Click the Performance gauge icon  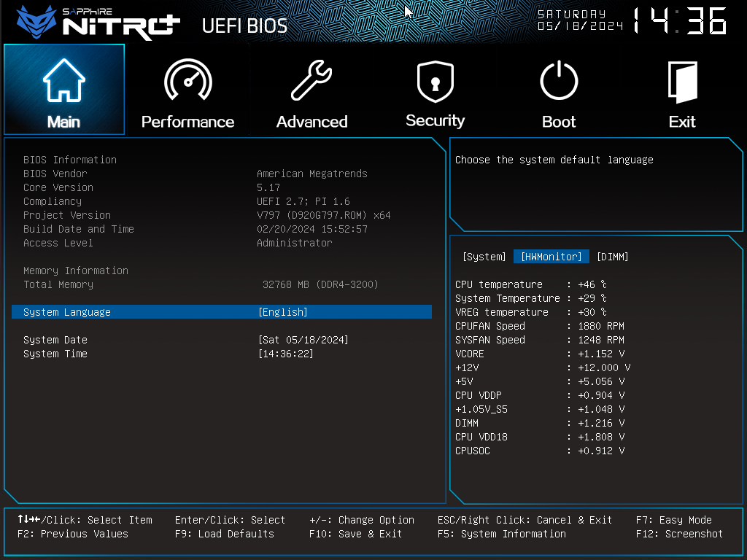188,80
